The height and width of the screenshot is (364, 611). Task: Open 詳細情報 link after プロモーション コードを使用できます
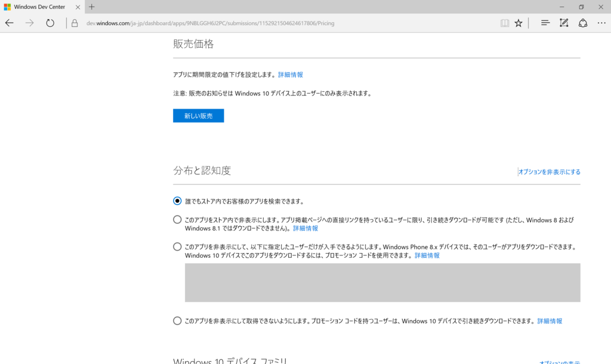(x=427, y=255)
